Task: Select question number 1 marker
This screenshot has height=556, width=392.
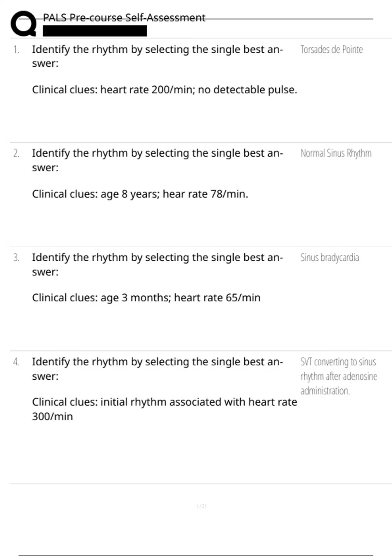Action: pos(16,50)
